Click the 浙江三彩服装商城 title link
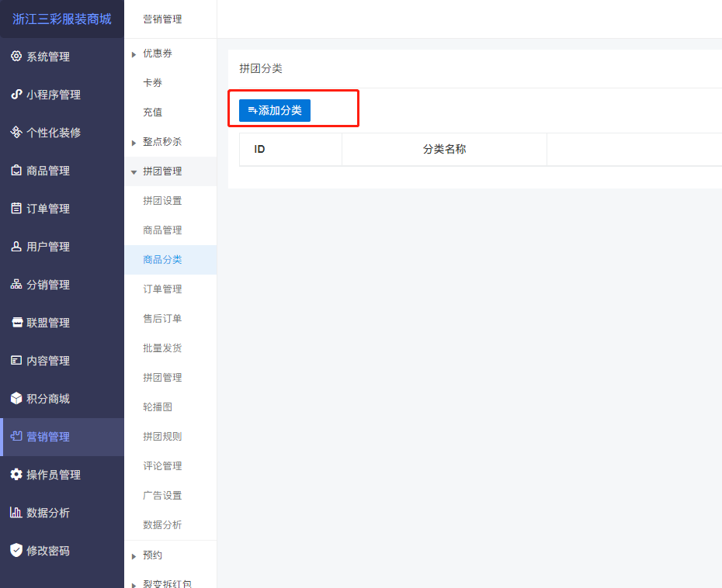Image resolution: width=722 pixels, height=588 pixels. click(61, 19)
